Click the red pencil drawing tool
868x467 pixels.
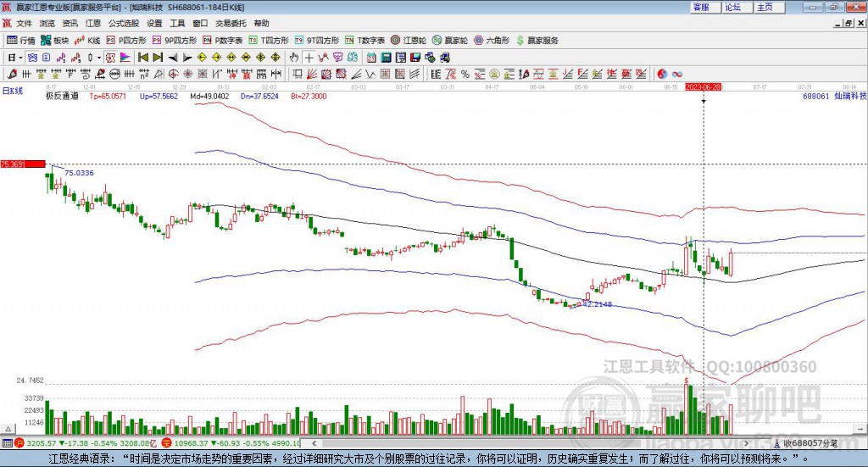tap(12, 74)
